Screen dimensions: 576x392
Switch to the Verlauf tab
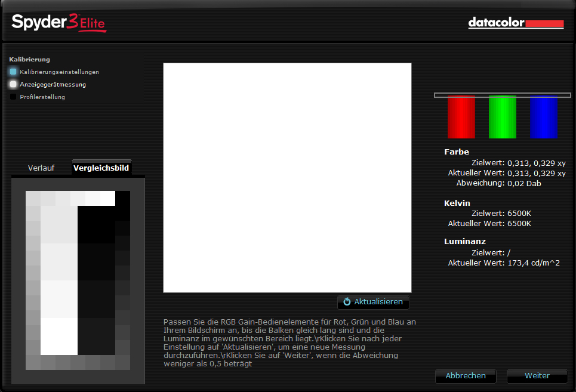pyautogui.click(x=41, y=168)
